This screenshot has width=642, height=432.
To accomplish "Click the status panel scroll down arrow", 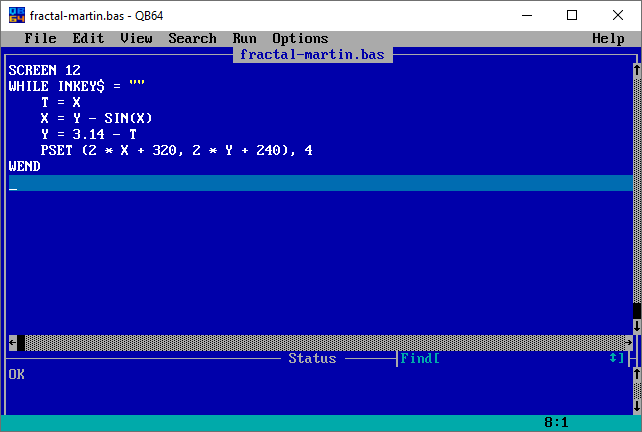I will click(x=637, y=406).
